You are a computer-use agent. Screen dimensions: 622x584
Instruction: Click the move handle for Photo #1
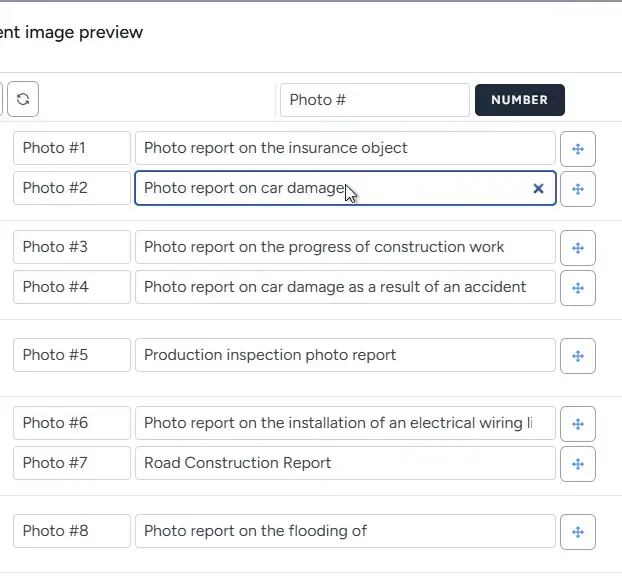pyautogui.click(x=578, y=149)
